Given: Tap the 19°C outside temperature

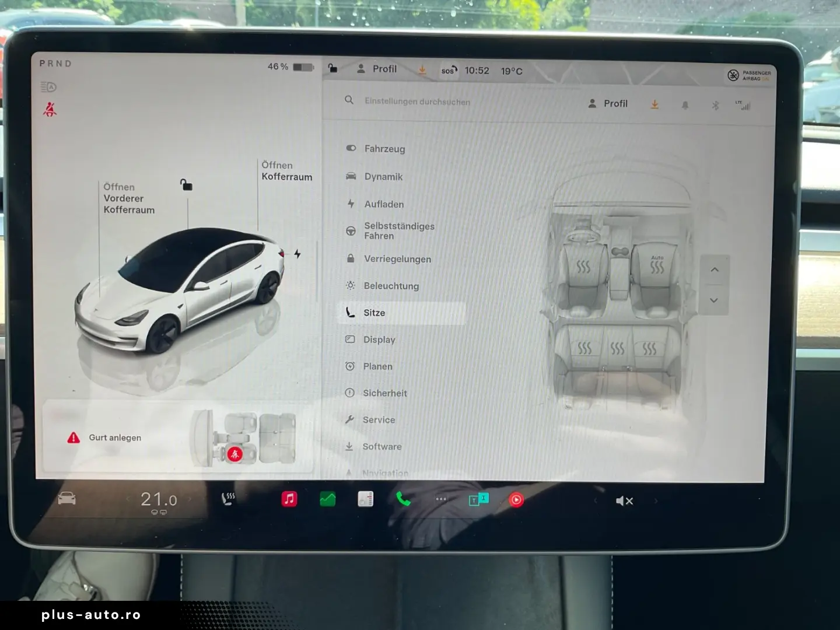Looking at the screenshot, I should [512, 71].
